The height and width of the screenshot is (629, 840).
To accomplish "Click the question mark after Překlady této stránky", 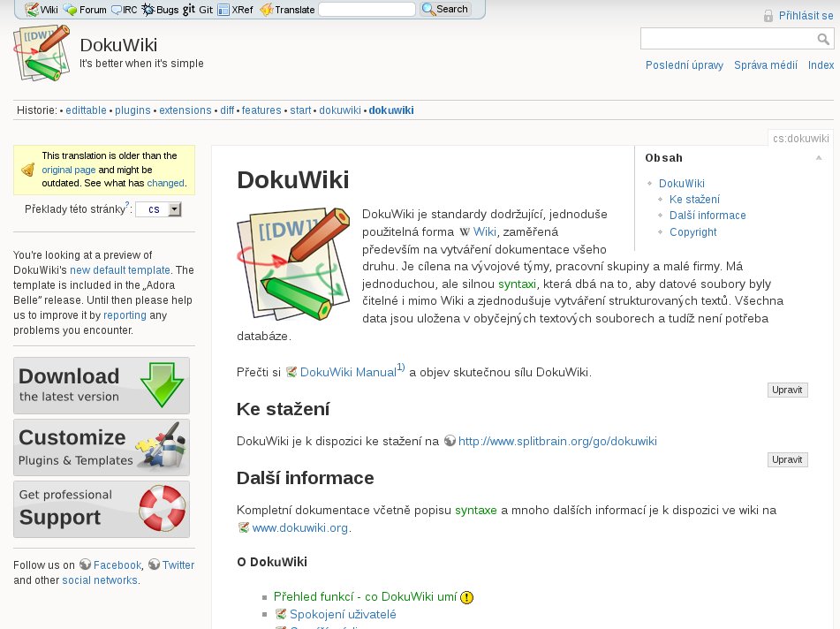I will click(x=127, y=205).
